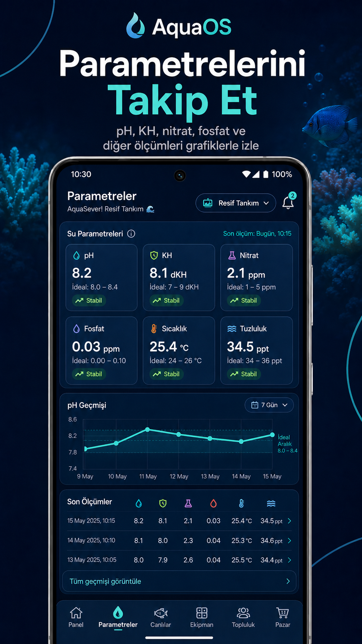Image resolution: width=362 pixels, height=644 pixels.
Task: Click wave emoji next to AquaSever! Resif Tankım
Action: coord(150,209)
